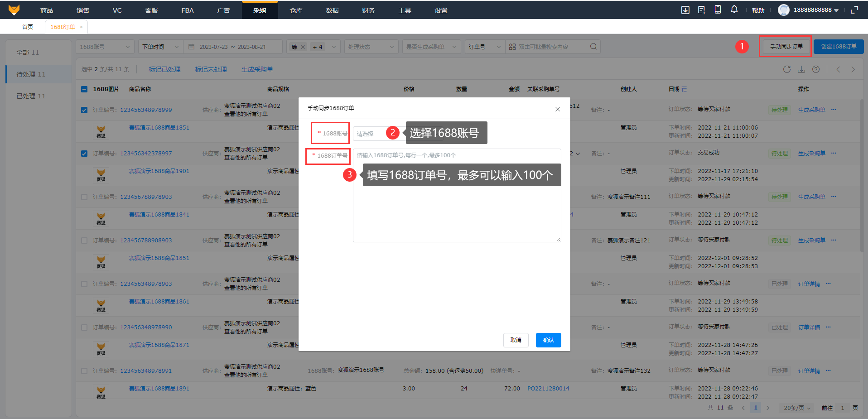Screen dimensions: 868x419
Task: Go to previous record with left chevron
Action: pyautogui.click(x=839, y=69)
